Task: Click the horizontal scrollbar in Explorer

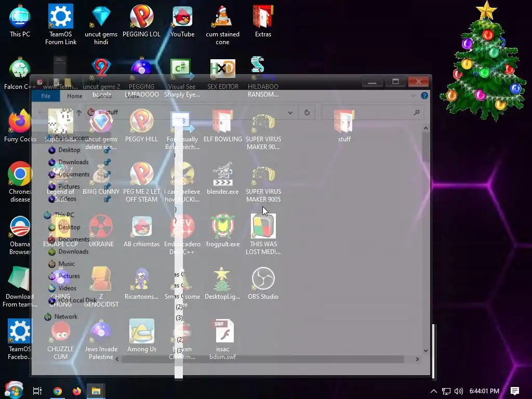Action: point(262,360)
